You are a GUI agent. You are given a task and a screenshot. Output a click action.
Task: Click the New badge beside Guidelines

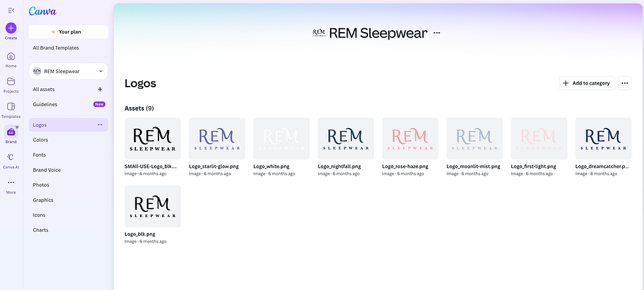[x=99, y=104]
